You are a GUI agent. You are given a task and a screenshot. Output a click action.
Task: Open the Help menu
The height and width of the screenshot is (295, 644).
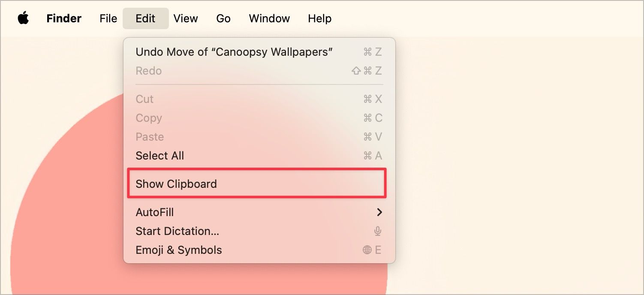tap(319, 18)
